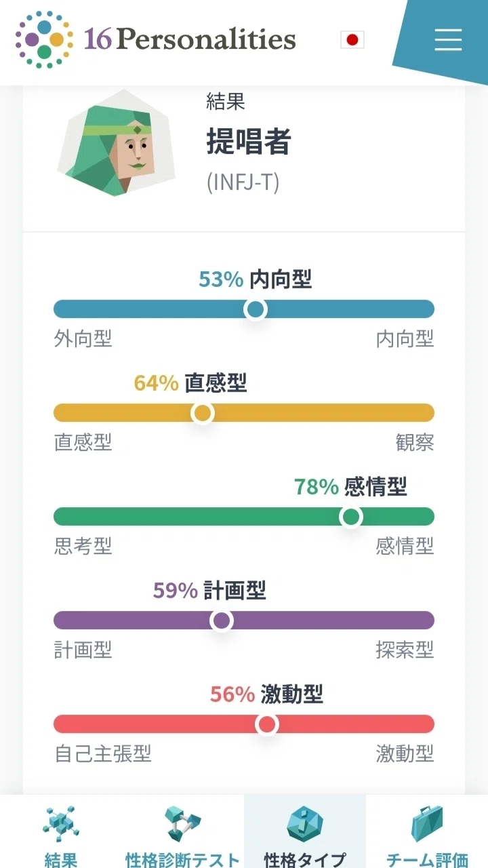This screenshot has width=488, height=868.
Task: Click the blue 内向型 slider handle
Action: [x=256, y=309]
